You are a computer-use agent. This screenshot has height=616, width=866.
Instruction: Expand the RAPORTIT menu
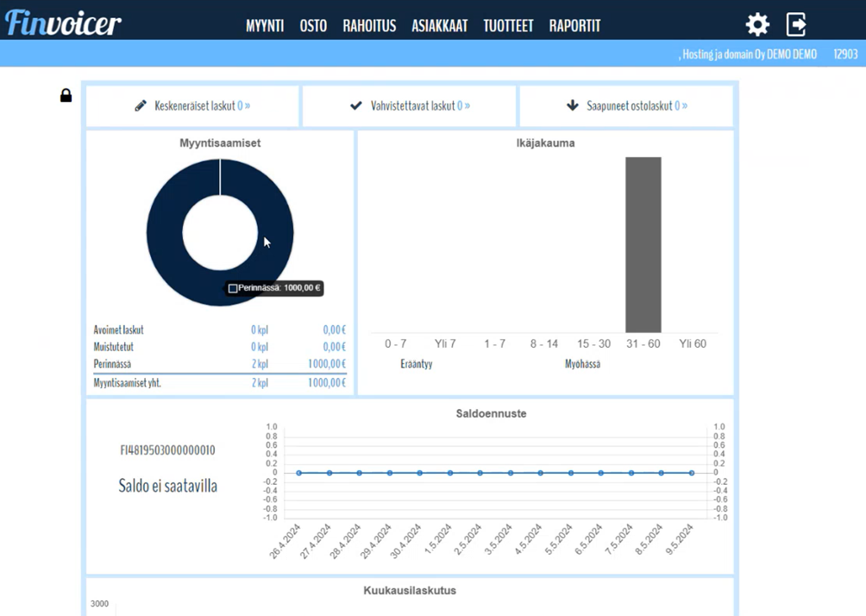[x=574, y=26]
